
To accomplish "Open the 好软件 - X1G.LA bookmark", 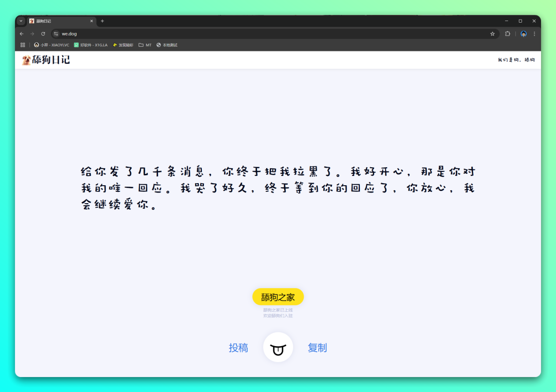I will 91,45.
